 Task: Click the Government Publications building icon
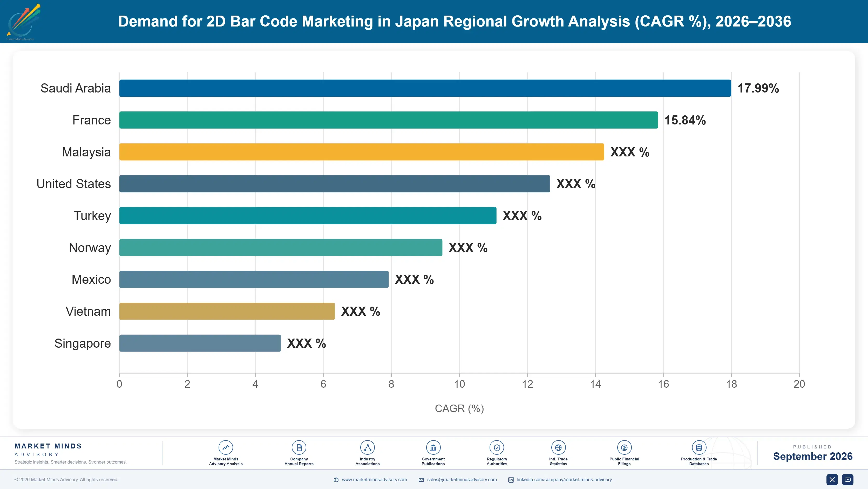coord(433,447)
